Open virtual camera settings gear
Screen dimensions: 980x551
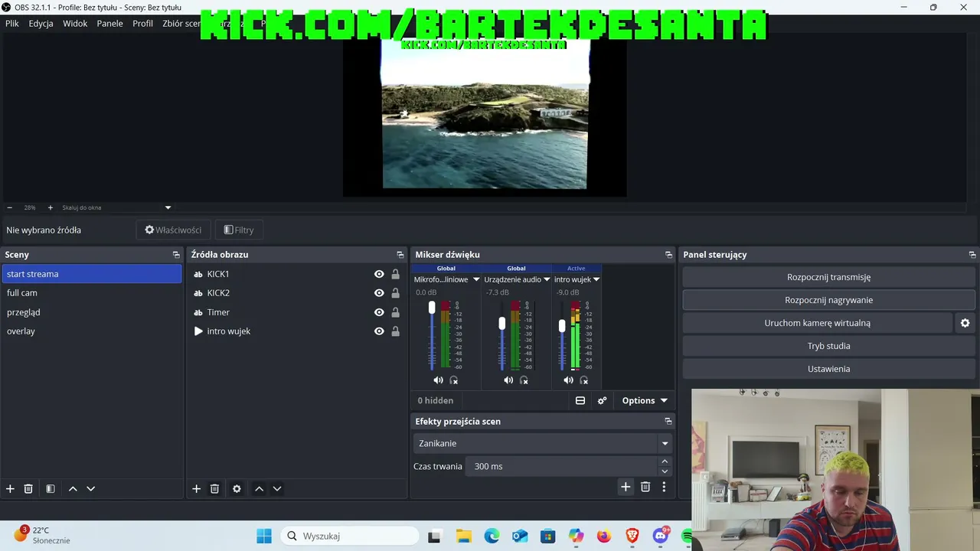click(965, 323)
